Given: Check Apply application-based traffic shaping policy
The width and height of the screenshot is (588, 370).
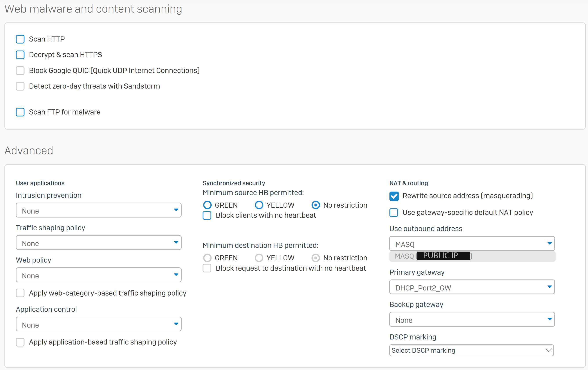Looking at the screenshot, I should [20, 342].
